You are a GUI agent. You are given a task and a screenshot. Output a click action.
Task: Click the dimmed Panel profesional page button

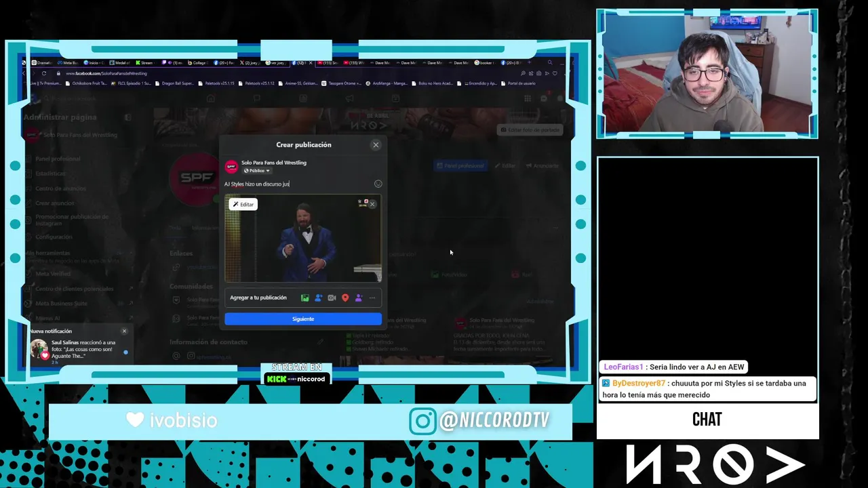coord(460,165)
